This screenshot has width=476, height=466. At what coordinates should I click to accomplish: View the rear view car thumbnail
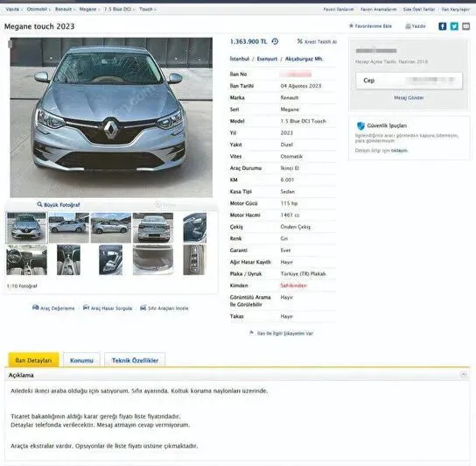pyautogui.click(x=153, y=228)
